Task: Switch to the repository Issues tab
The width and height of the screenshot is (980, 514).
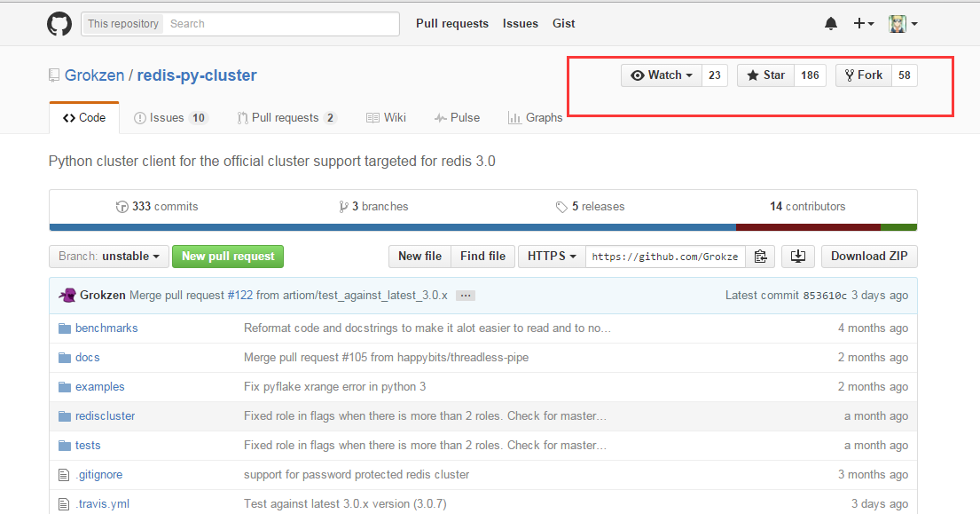Action: 170,117
